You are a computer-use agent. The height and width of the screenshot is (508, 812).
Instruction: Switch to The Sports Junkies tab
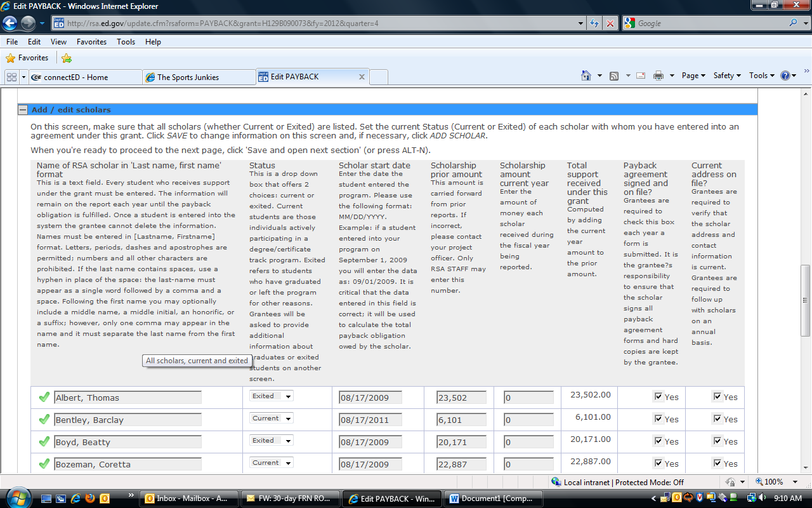tap(199, 77)
